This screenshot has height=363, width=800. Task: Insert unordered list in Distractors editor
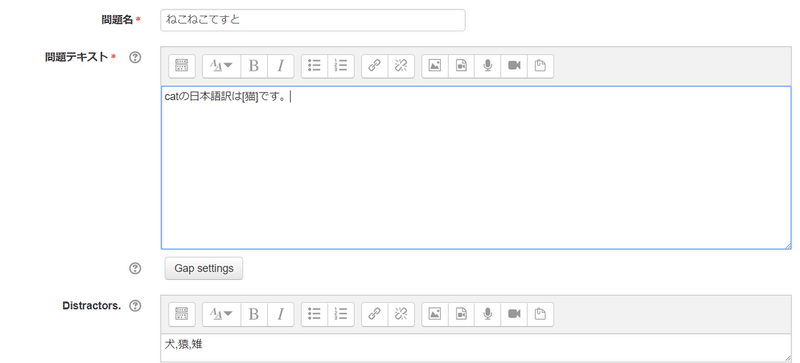tap(314, 314)
